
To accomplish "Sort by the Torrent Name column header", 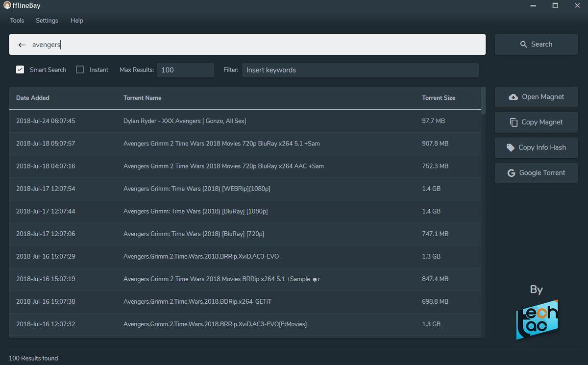I will click(143, 98).
